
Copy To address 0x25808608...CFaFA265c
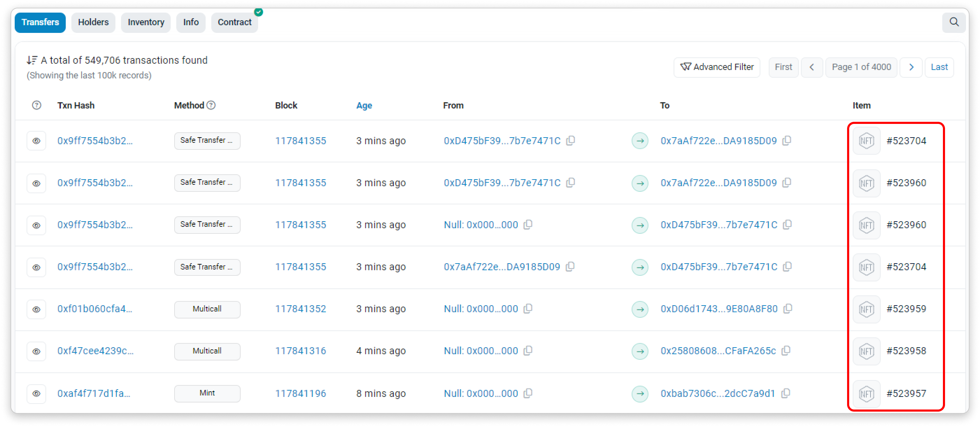786,350
